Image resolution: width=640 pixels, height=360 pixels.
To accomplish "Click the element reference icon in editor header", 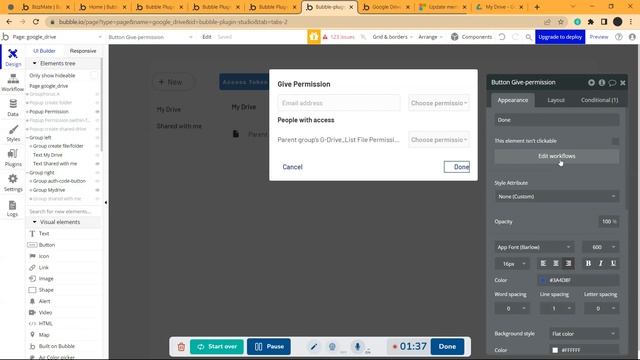I will coord(591,82).
